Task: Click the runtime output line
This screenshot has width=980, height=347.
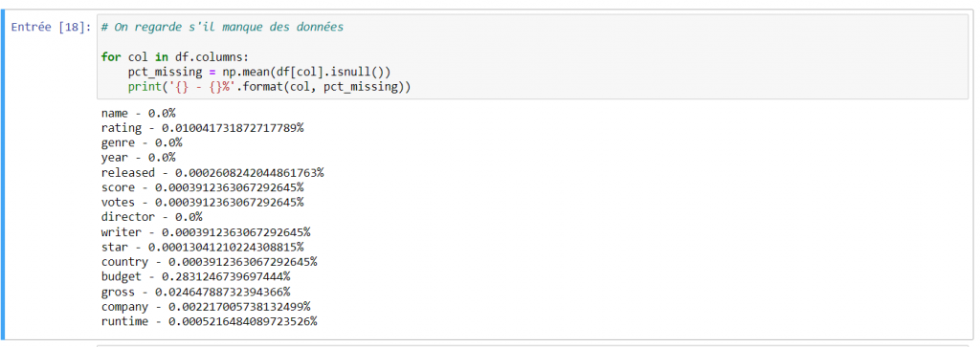Action: [x=209, y=321]
